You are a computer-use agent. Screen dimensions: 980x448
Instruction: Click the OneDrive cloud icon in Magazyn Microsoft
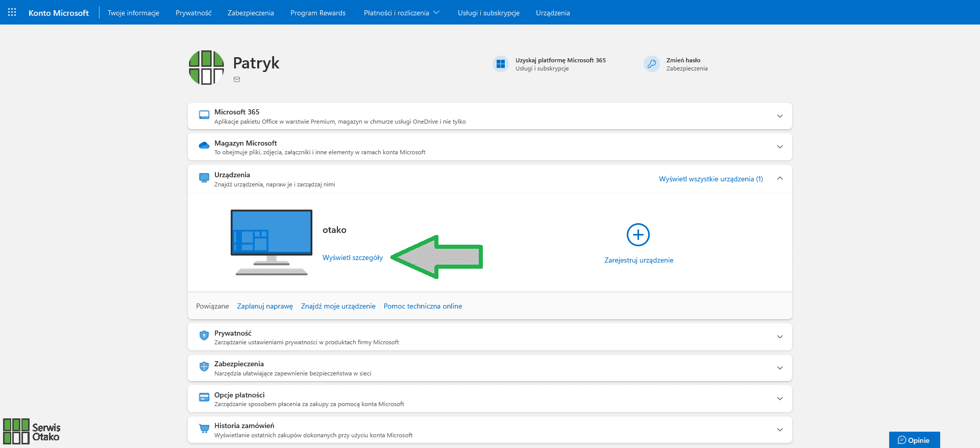[x=204, y=146]
